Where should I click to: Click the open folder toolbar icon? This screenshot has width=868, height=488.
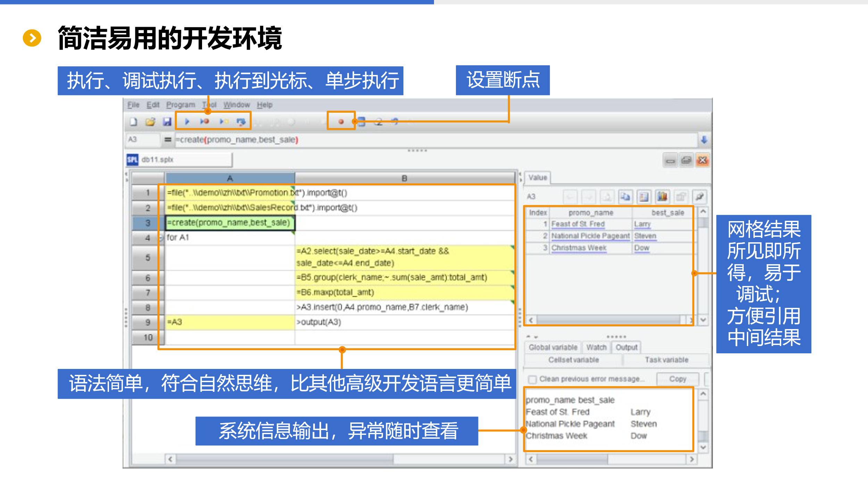coord(150,121)
